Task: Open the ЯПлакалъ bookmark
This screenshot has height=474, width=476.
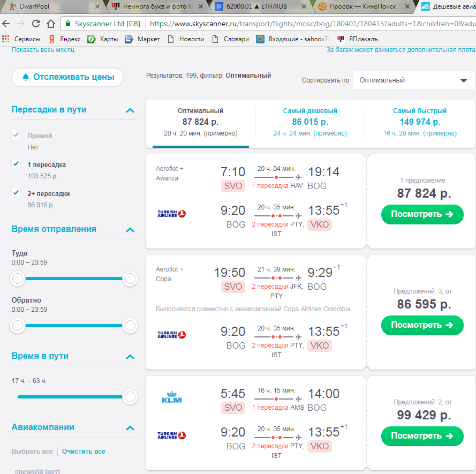Action: pyautogui.click(x=357, y=39)
